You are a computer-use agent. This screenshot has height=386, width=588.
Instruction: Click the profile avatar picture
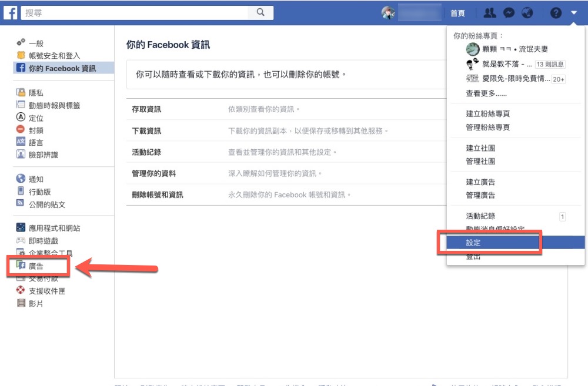[388, 13]
